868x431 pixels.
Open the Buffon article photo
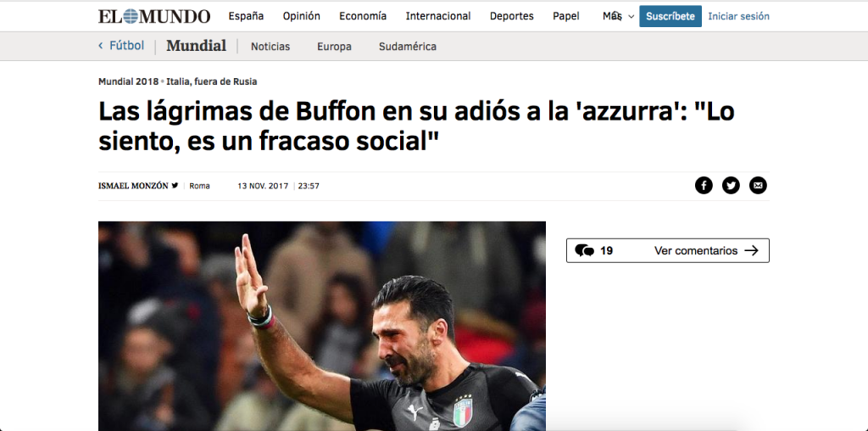click(321, 326)
